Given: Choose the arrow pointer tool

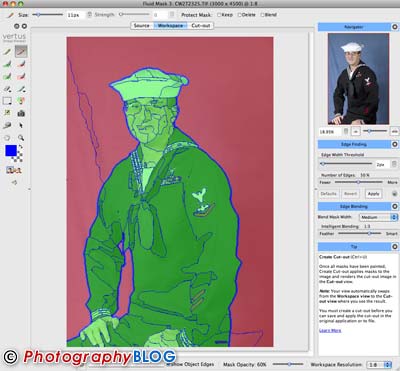Looking at the screenshot, I should (x=21, y=125).
